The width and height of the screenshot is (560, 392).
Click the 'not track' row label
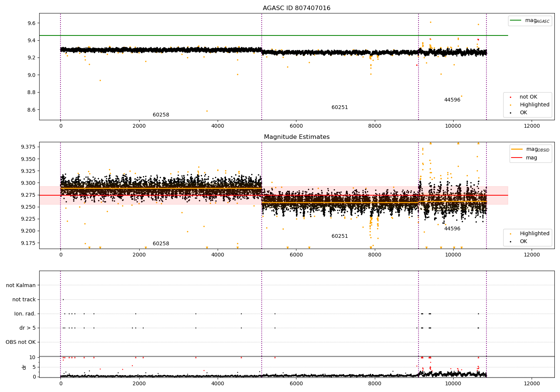(24, 300)
